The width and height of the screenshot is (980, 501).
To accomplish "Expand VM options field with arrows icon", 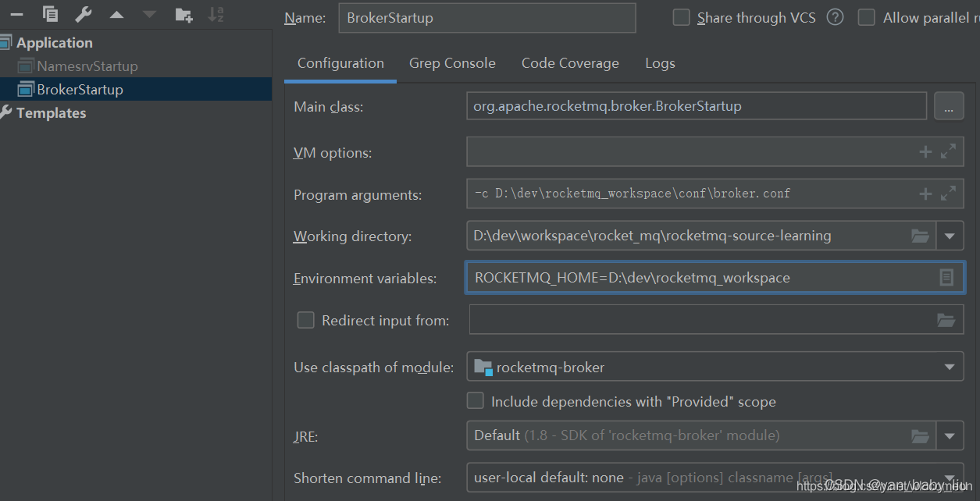I will (x=948, y=152).
